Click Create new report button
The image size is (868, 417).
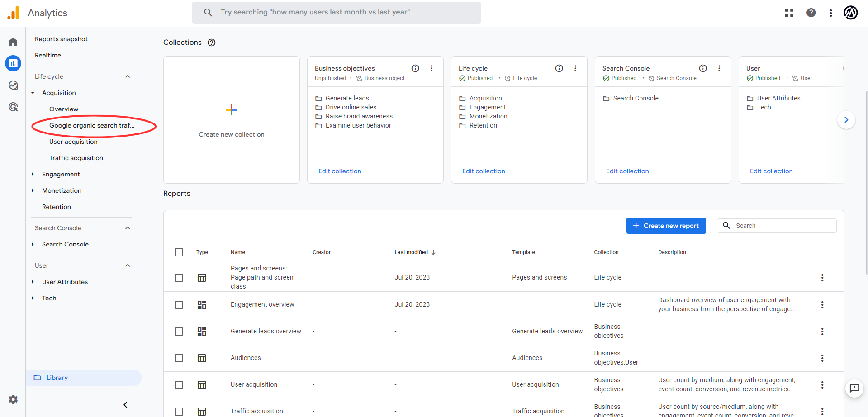666,226
